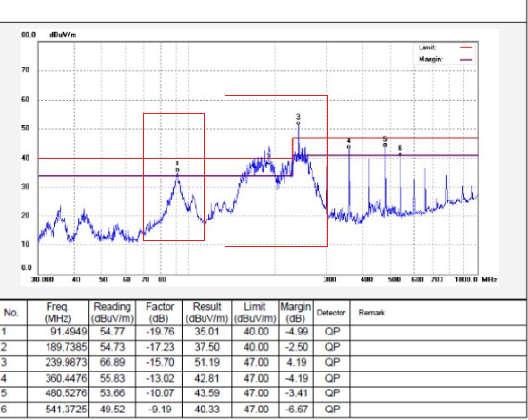Select the 'MHz' x-axis unit label

(x=489, y=279)
